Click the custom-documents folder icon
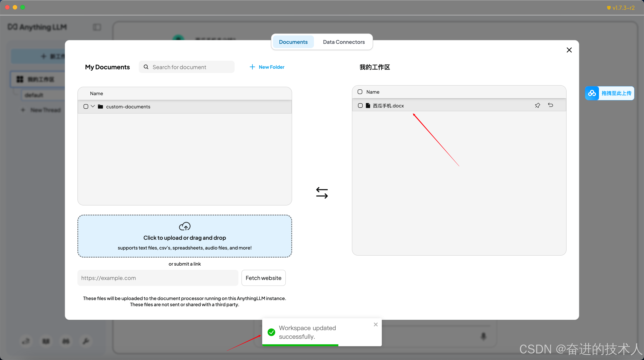644x360 pixels. click(x=100, y=107)
